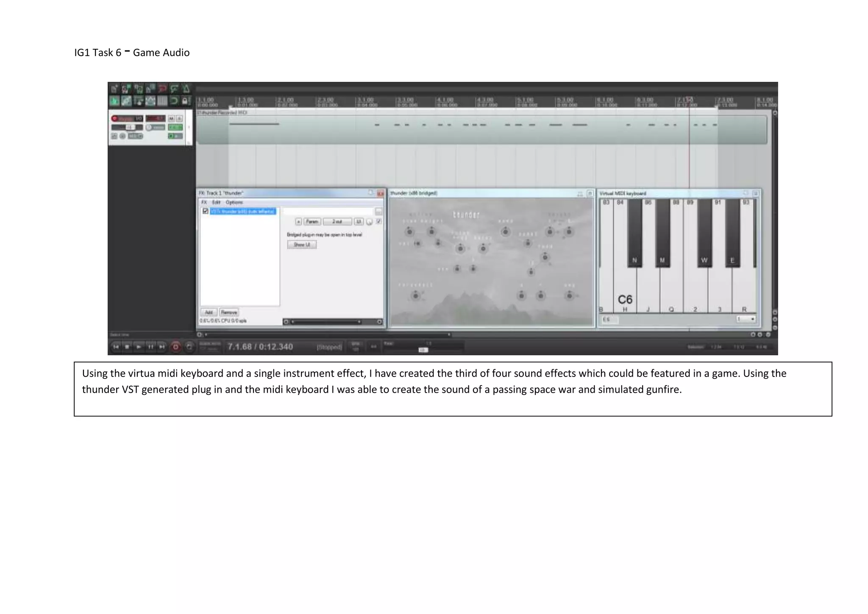The width and height of the screenshot is (868, 614).
Task: Click the Remove button in FX window
Action: (x=229, y=313)
